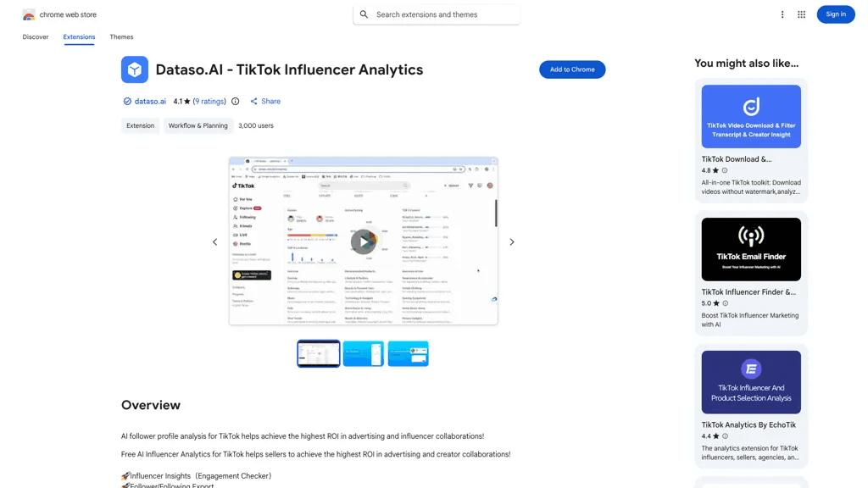Click the Overview heading

click(x=151, y=405)
